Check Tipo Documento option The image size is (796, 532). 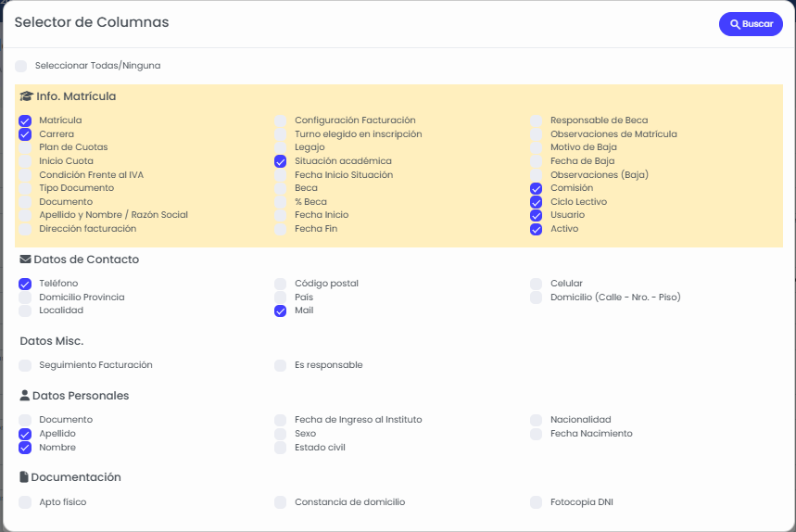[25, 188]
